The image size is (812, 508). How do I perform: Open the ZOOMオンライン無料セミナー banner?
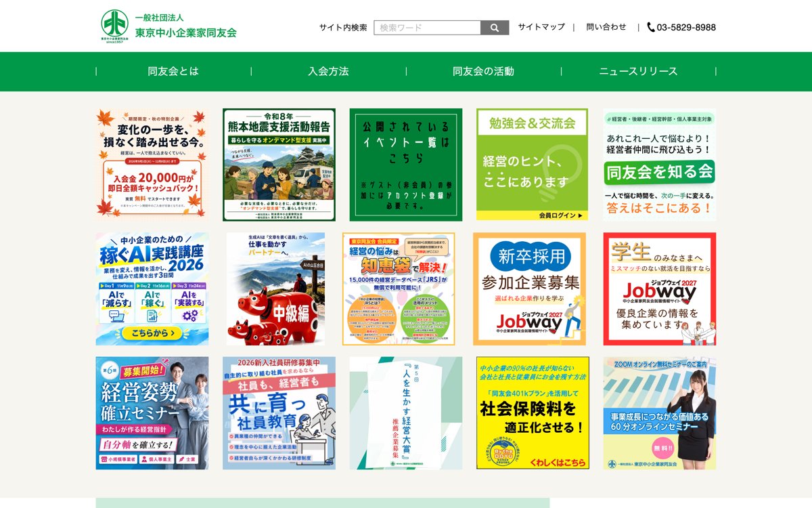660,413
